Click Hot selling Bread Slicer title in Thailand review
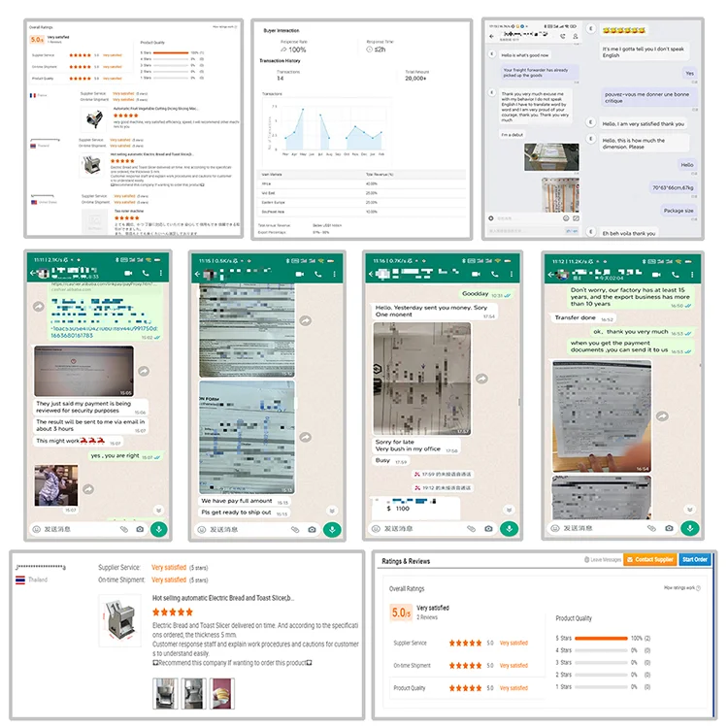 coord(223,598)
